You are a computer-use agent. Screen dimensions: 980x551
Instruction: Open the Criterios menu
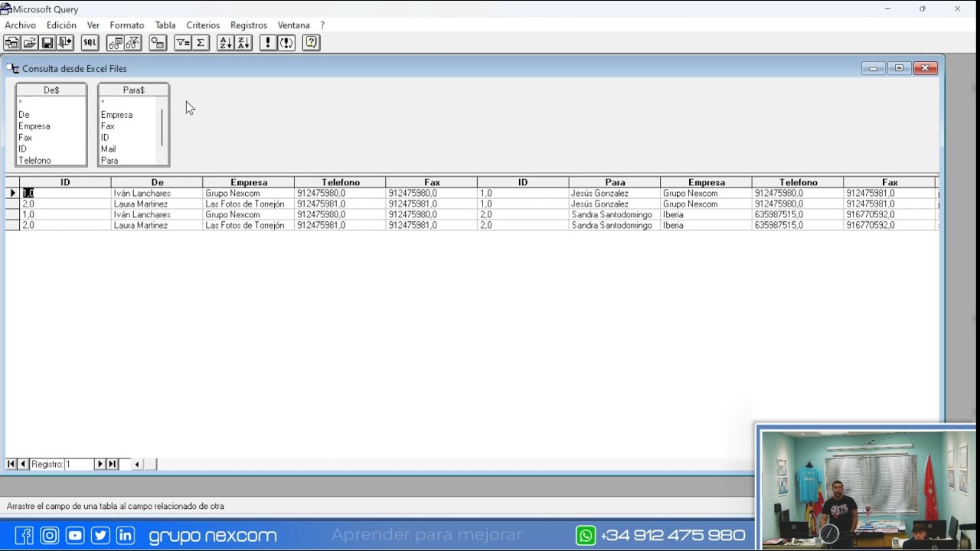coord(203,25)
